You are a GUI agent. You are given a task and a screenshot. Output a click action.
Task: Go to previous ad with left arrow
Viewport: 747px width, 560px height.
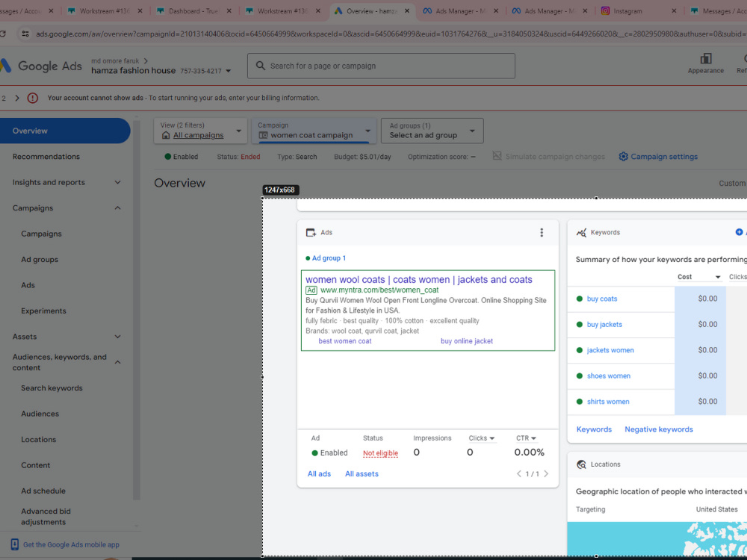(x=519, y=474)
